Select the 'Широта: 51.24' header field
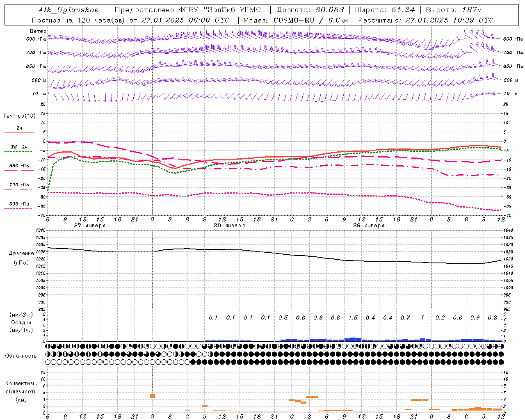The height and width of the screenshot is (420, 525). 385,10
